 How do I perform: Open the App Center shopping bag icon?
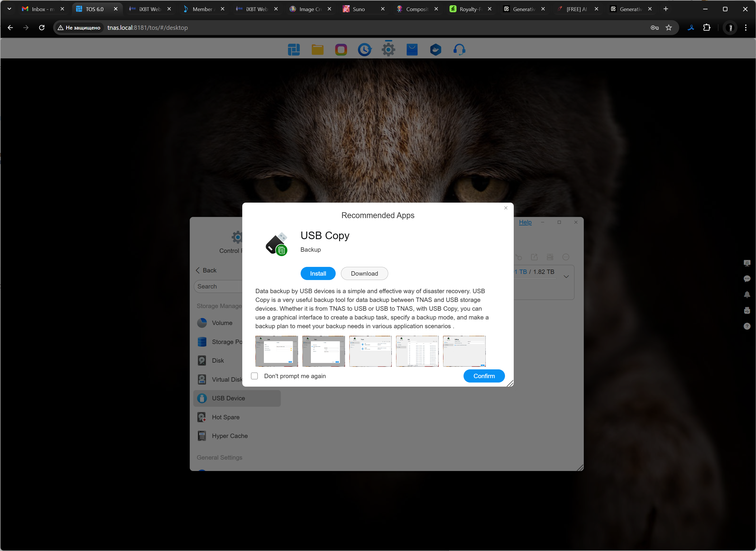click(x=412, y=50)
